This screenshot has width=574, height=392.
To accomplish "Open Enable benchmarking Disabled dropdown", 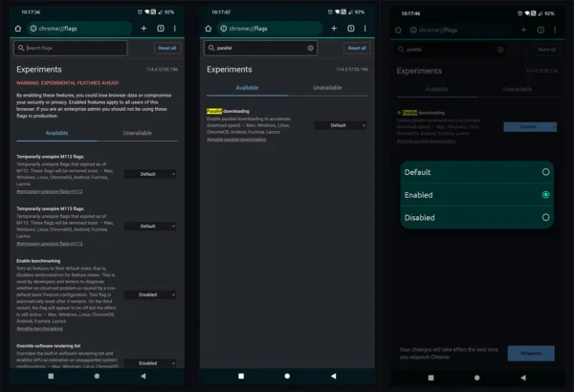I will click(150, 294).
